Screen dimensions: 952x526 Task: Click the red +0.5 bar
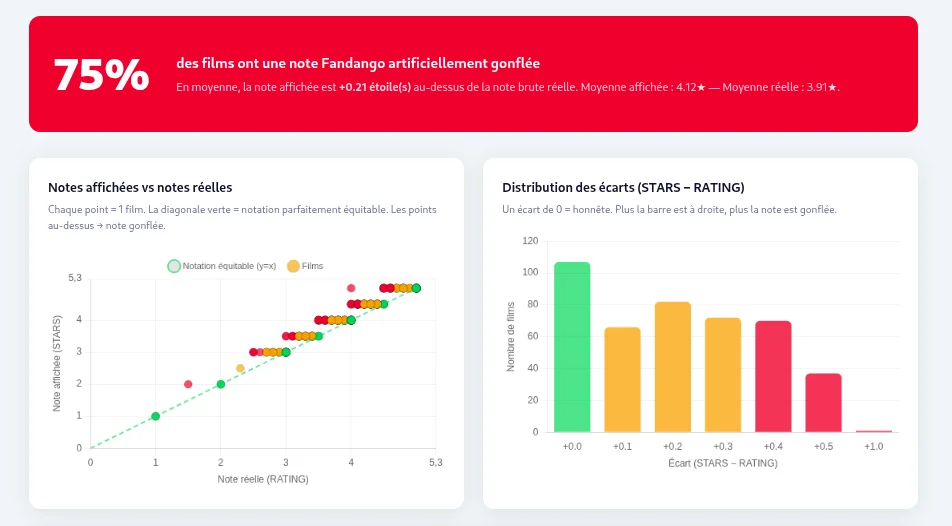tap(823, 403)
